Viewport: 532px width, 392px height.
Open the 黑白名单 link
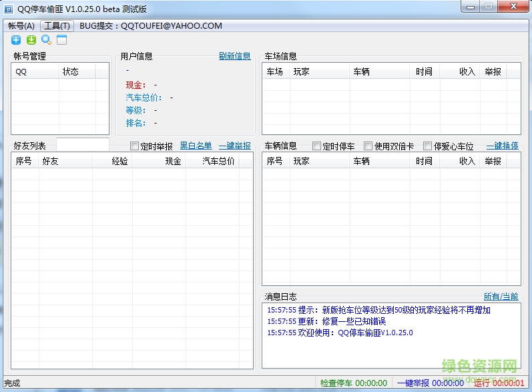[196, 146]
